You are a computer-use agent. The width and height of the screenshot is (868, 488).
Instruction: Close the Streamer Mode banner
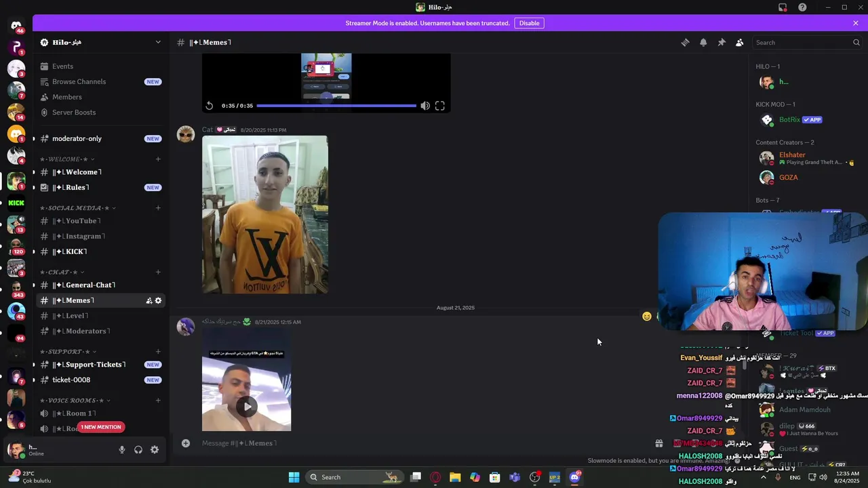[x=856, y=23]
